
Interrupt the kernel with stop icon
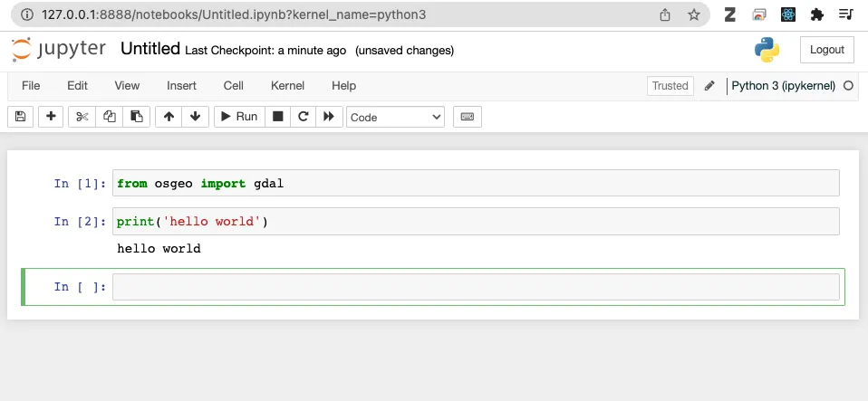tap(278, 117)
